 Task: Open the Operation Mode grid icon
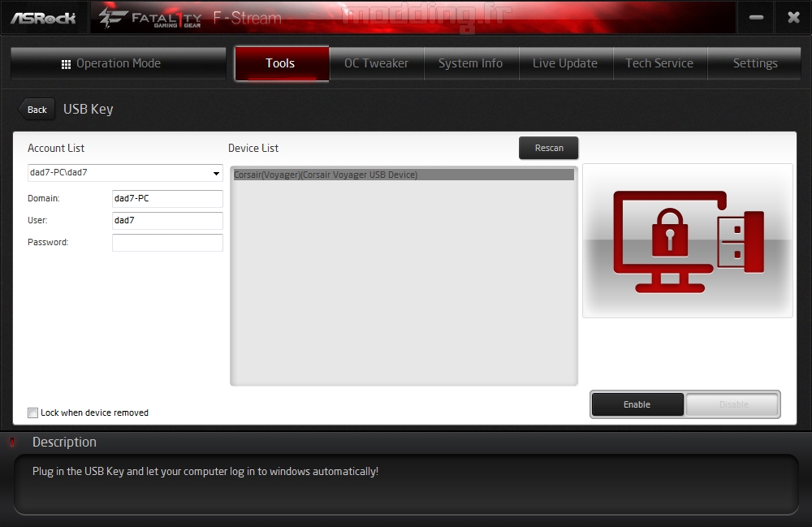66,64
